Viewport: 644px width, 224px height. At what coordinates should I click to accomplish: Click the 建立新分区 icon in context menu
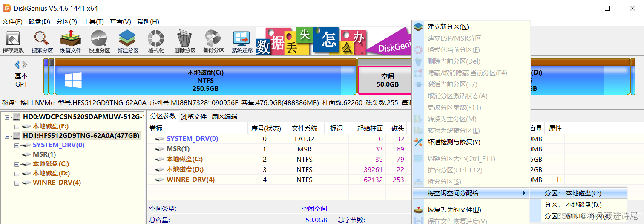tap(419, 27)
